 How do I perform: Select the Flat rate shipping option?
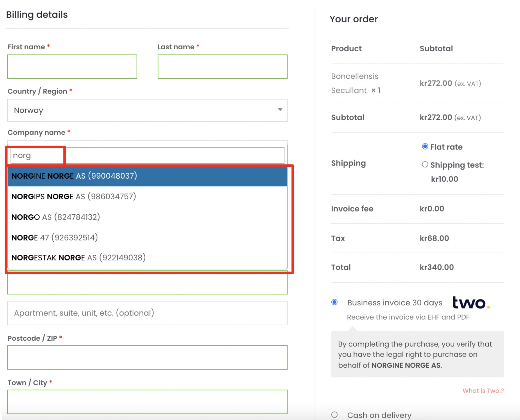point(425,146)
